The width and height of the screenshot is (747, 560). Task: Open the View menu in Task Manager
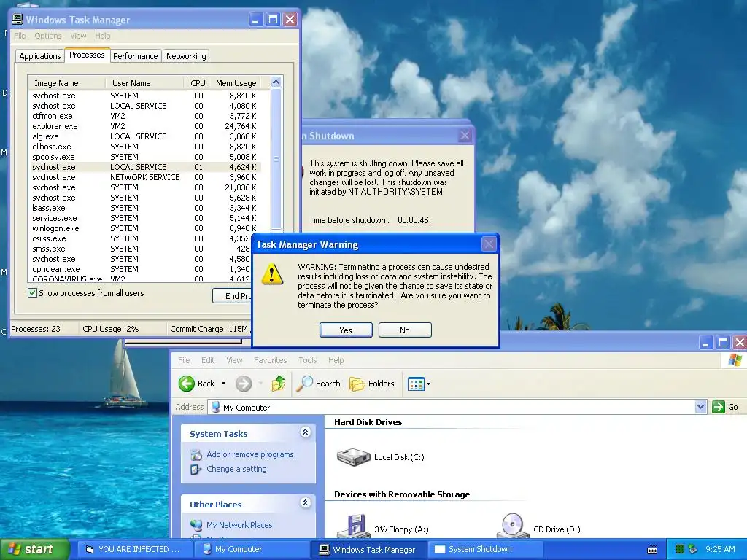pos(78,36)
